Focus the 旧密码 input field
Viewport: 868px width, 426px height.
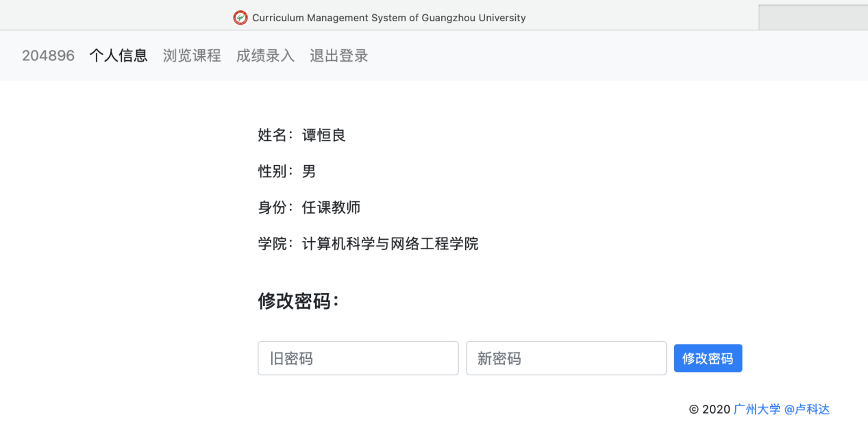pos(358,358)
